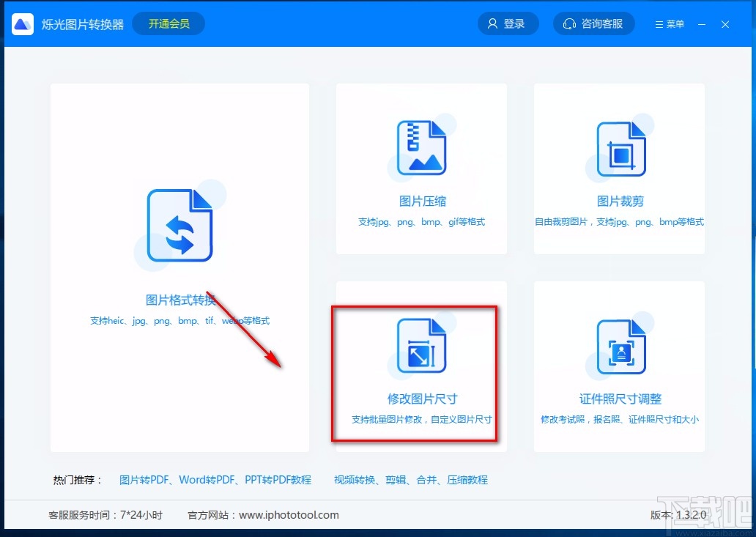The image size is (756, 537).
Task: Click the 视频转换、剪辑、合并、压缩教程 link
Action: pos(410,479)
